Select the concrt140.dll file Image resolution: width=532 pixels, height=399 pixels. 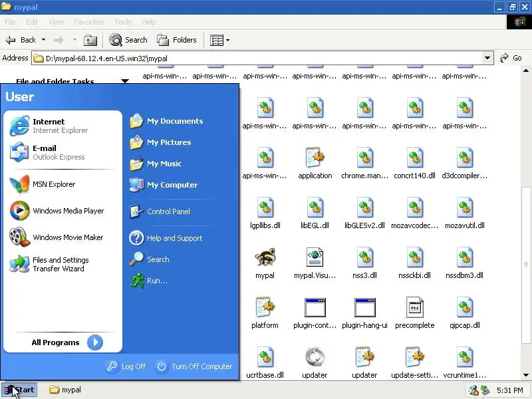pos(414,164)
